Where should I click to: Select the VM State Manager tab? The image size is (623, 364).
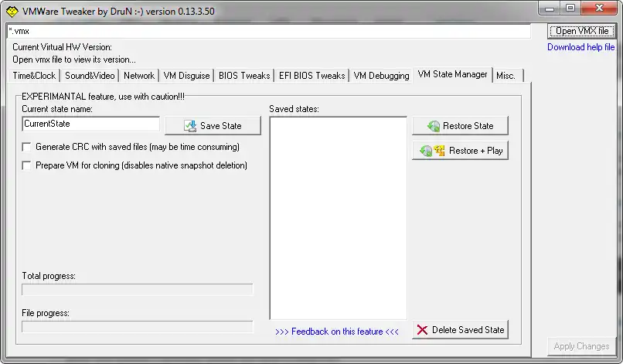(452, 74)
